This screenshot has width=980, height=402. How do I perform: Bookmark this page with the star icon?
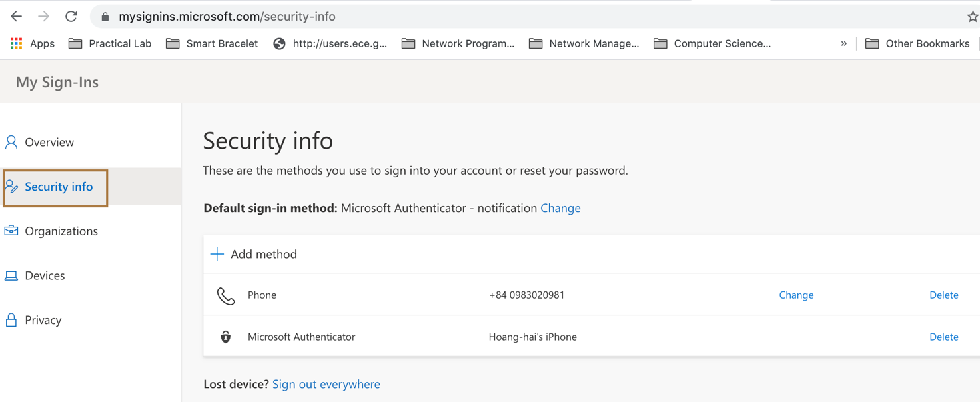tap(972, 17)
